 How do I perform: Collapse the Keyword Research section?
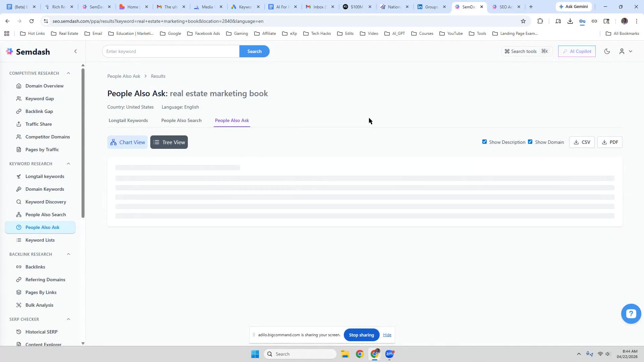click(68, 164)
